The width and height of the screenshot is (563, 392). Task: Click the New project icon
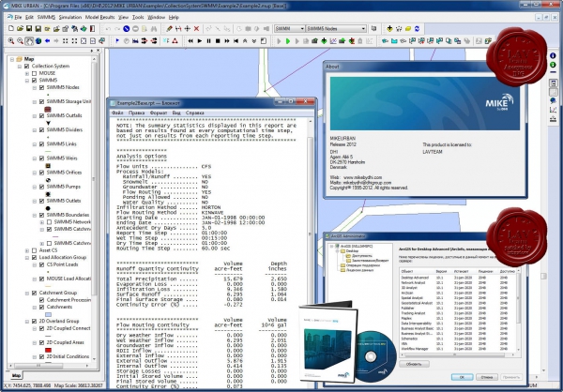pos(11,29)
